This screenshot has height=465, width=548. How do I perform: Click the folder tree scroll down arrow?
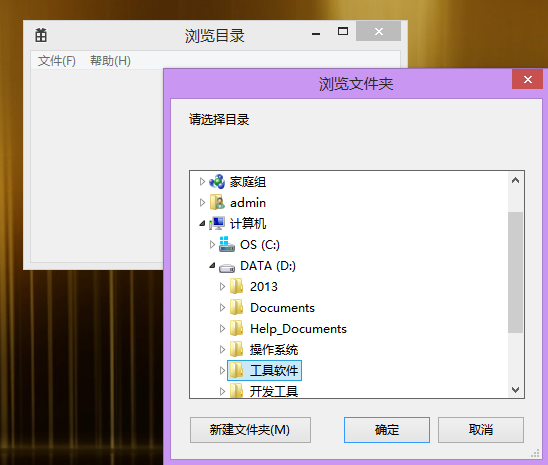515,390
